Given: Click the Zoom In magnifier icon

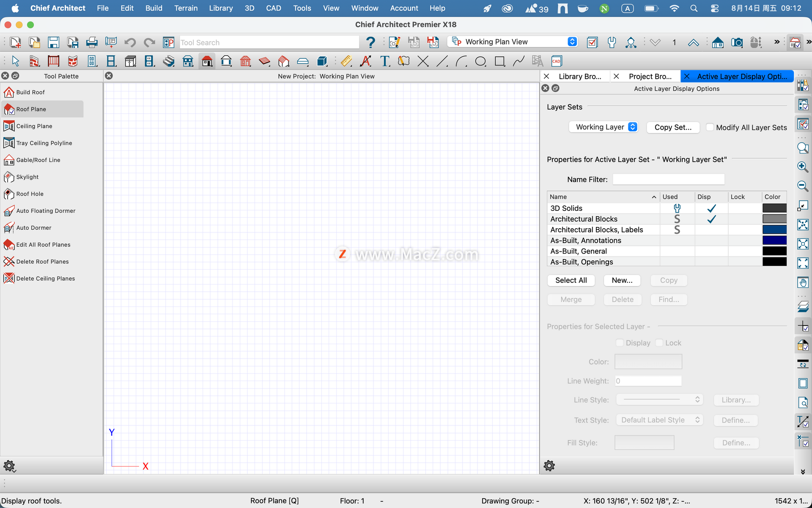Looking at the screenshot, I should pyautogui.click(x=803, y=166).
